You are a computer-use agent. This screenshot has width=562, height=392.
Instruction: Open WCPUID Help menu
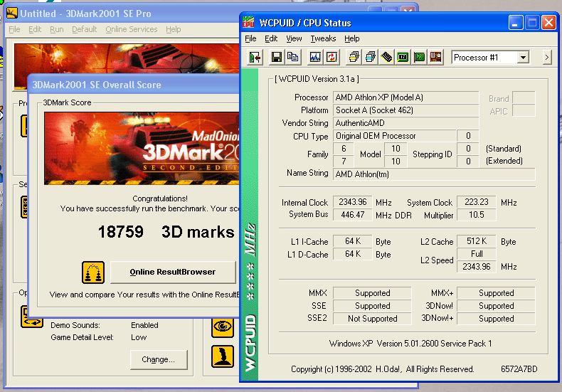352,38
